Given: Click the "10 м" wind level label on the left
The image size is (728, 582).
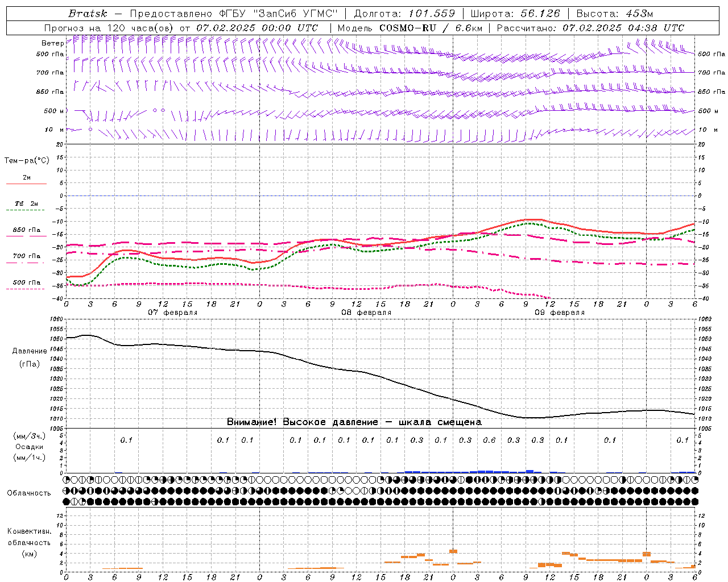Looking at the screenshot, I should click(55, 130).
